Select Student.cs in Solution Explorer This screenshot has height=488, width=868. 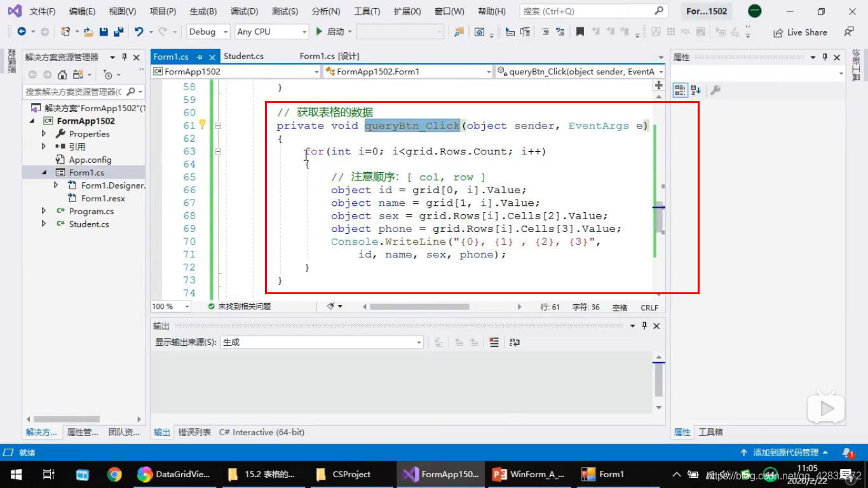click(89, 224)
